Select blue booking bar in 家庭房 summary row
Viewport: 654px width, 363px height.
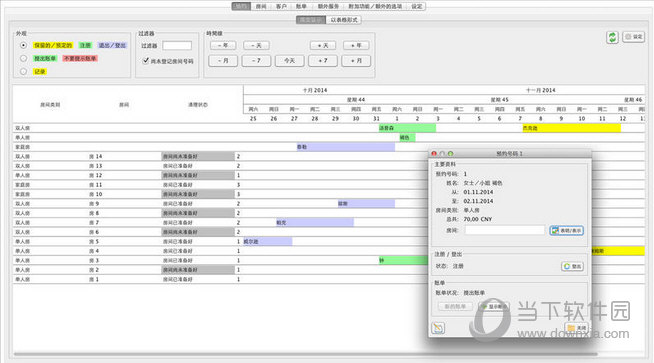pyautogui.click(x=345, y=147)
